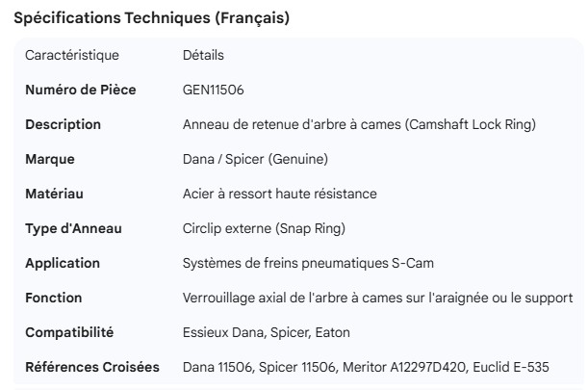Click the "Verrouillage axial" function description
This screenshot has height=390, width=588.
[377, 298]
